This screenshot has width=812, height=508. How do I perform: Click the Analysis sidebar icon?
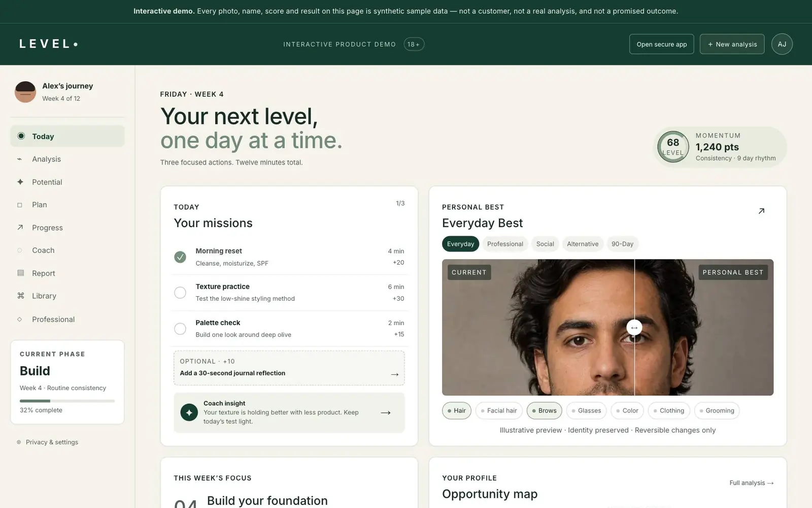pos(20,159)
